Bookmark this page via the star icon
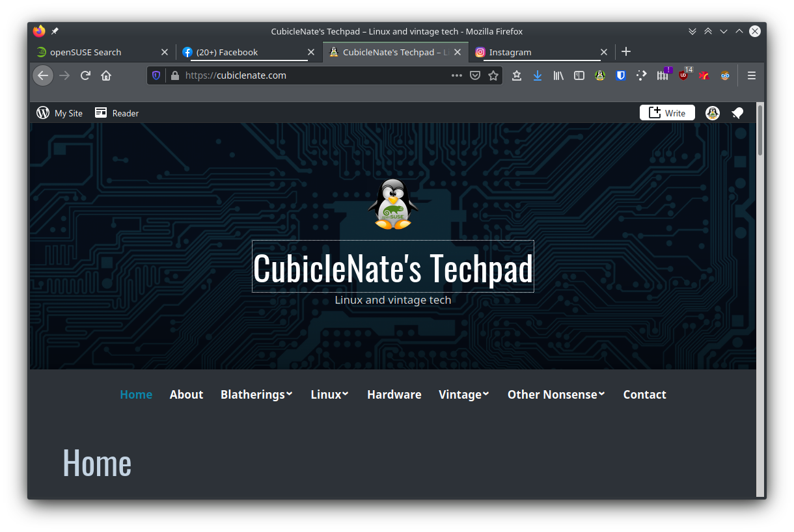The height and width of the screenshot is (532, 794). (x=493, y=75)
